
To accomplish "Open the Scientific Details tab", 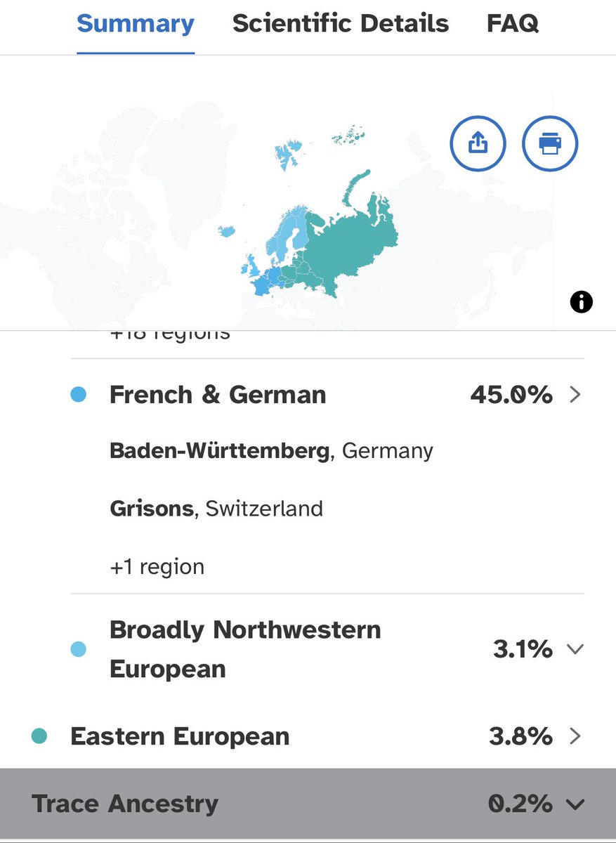I will [341, 25].
